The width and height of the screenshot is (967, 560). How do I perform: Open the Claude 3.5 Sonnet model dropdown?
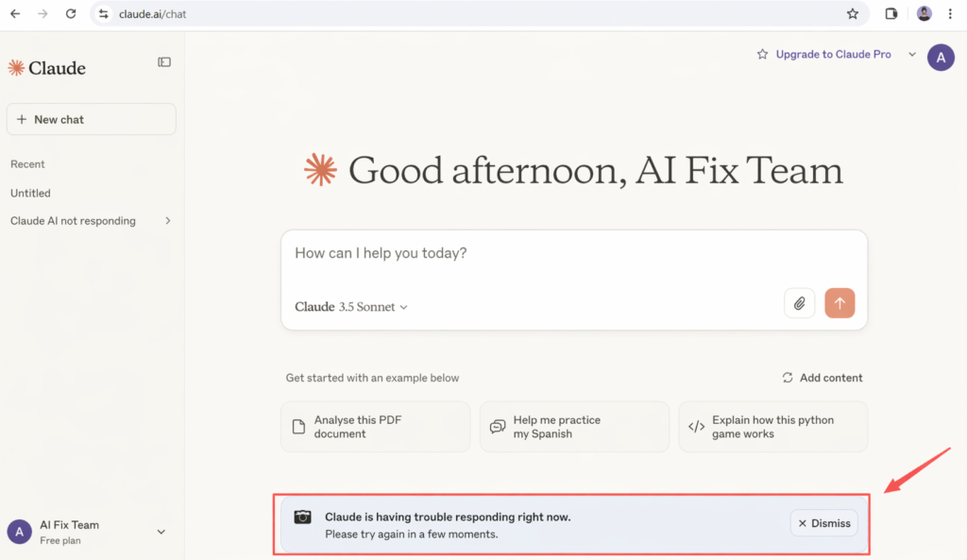[351, 307]
